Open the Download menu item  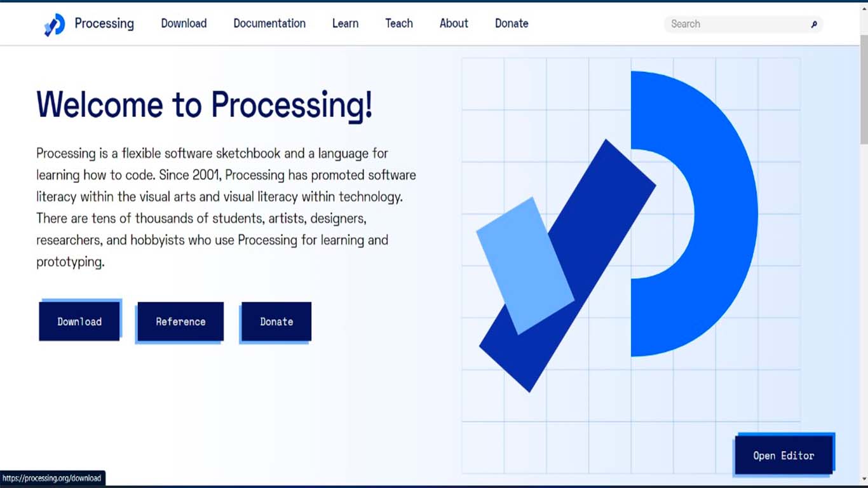184,24
